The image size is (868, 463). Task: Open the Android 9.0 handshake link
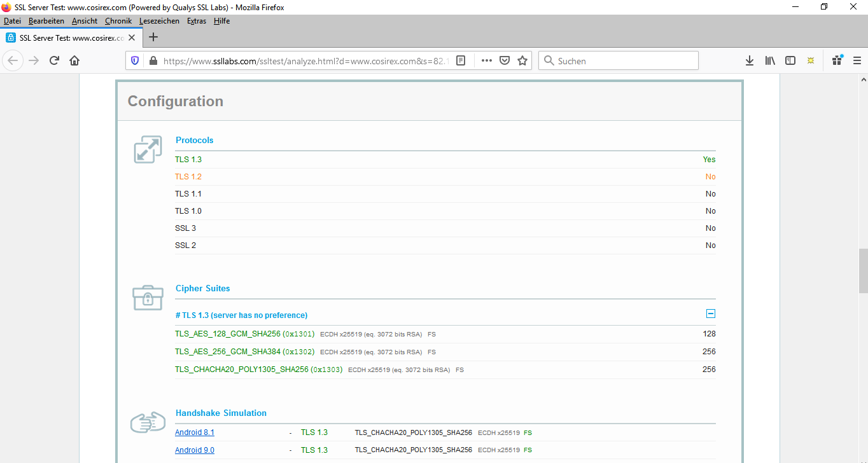click(x=195, y=450)
